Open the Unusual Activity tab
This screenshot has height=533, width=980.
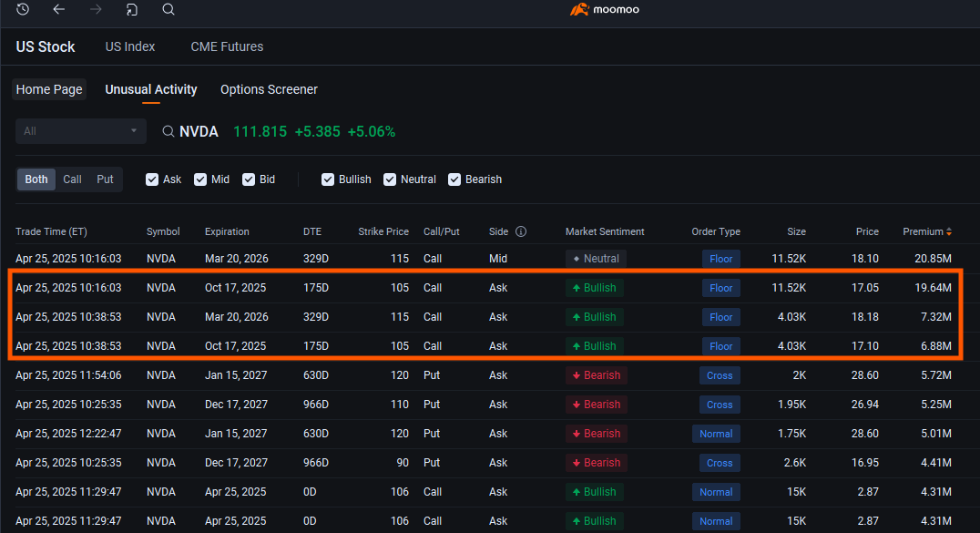[151, 89]
